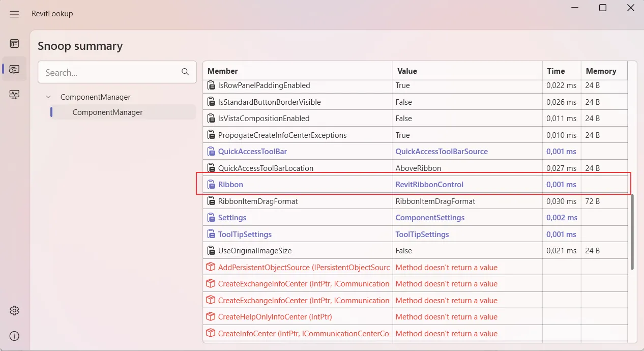Click the property icon beside IsVistaCompositionEnabled
644x351 pixels.
[x=211, y=119]
